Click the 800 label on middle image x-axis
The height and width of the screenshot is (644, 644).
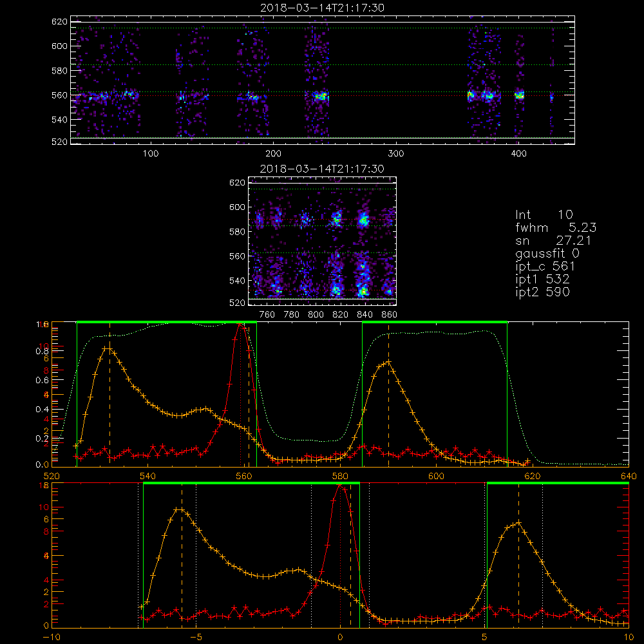[x=316, y=315]
